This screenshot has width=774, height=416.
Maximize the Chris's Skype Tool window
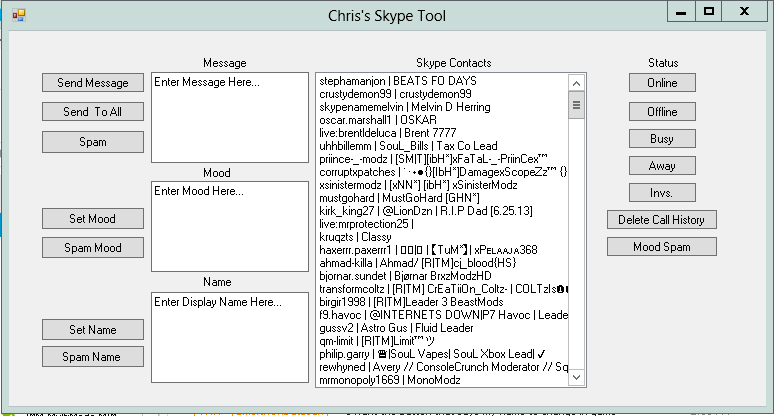709,11
